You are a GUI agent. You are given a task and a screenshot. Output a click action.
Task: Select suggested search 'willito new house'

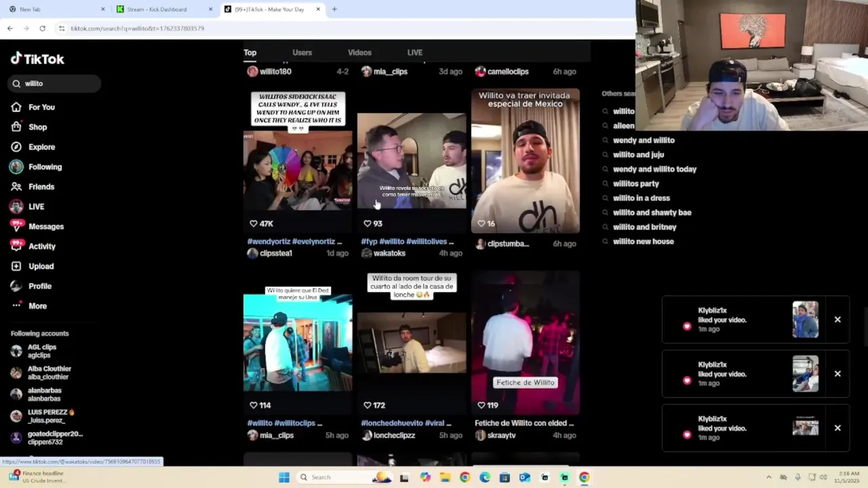(644, 241)
